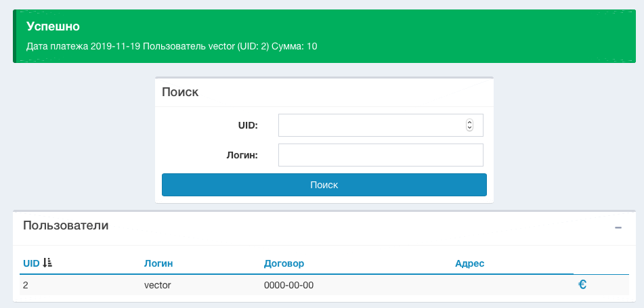
Task: Sort table by Договор column
Action: pos(284,263)
